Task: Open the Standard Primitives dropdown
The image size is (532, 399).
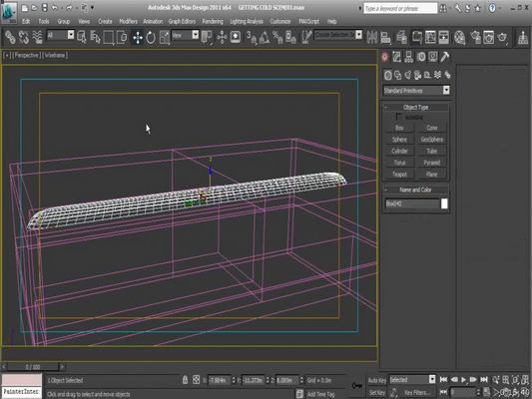Action: point(416,90)
